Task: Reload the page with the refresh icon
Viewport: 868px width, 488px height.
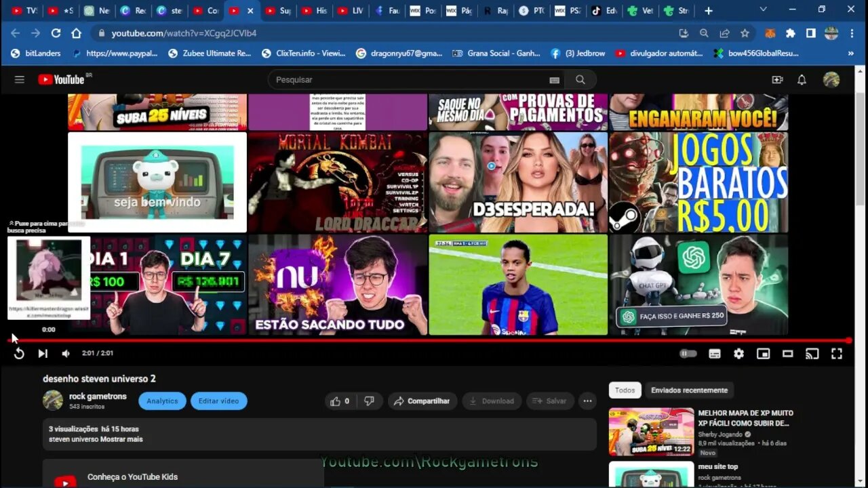Action: pos(56,33)
